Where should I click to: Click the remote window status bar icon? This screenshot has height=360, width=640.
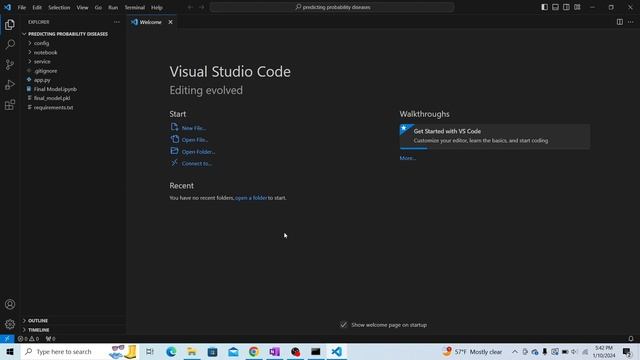(7, 339)
